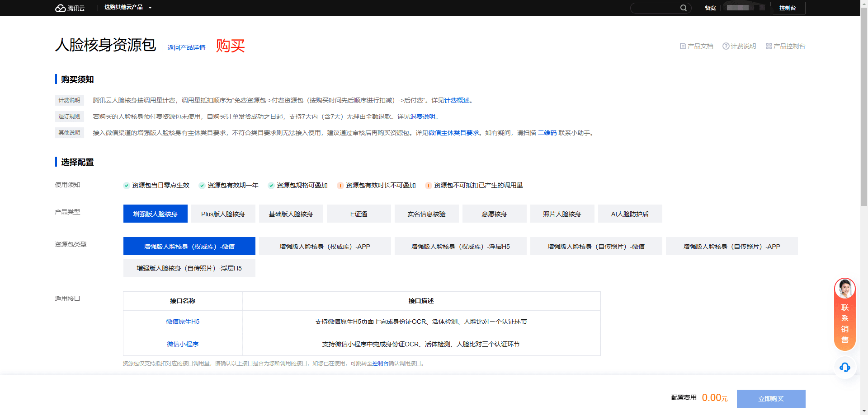
Task: Click the orange info icon next to 资源包有效时长不可叠加
Action: [340, 186]
